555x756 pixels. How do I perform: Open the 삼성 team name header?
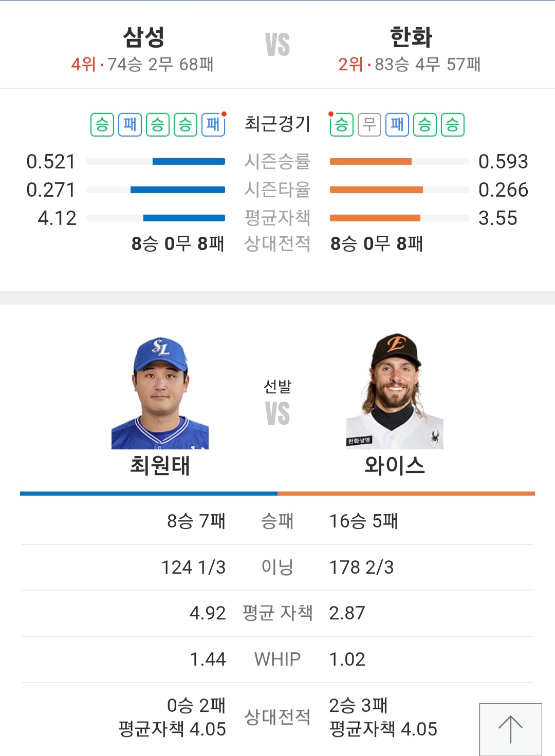pos(143,37)
